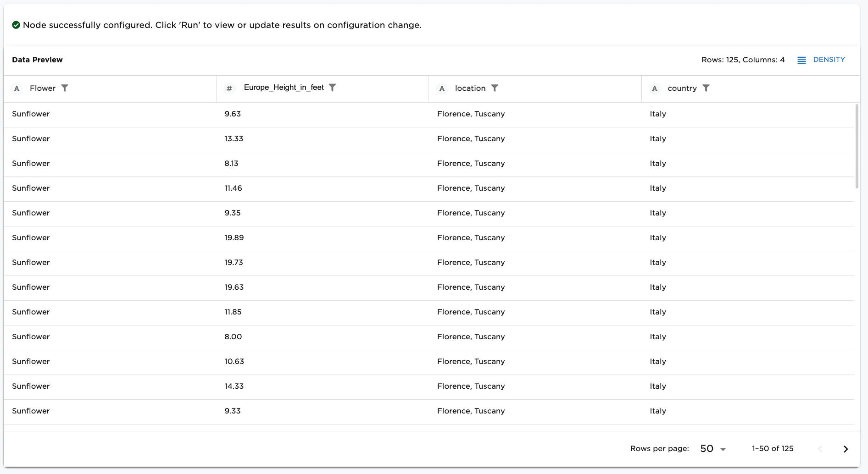Click the number type icon for Europe_Height_in_feet

229,88
